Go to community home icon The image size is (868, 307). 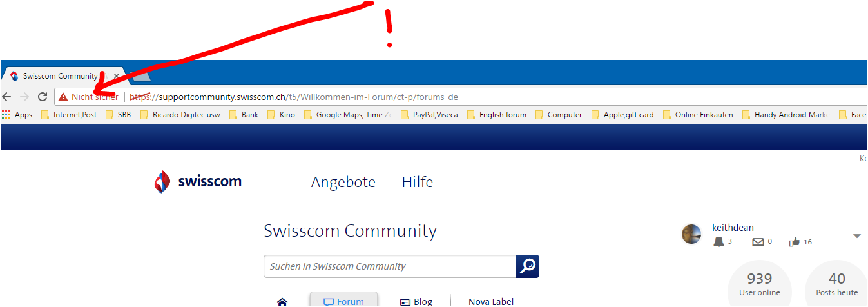[x=282, y=301]
